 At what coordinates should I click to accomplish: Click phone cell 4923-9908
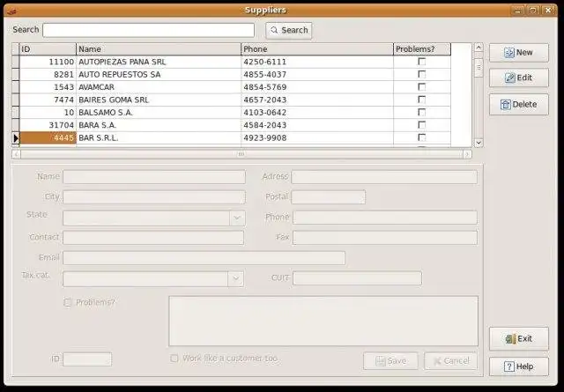pyautogui.click(x=317, y=137)
